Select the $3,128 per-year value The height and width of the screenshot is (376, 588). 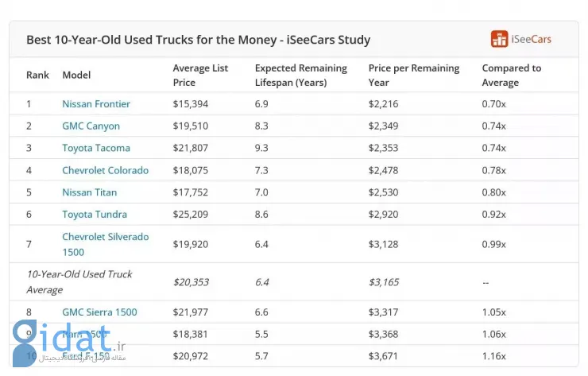tap(383, 244)
